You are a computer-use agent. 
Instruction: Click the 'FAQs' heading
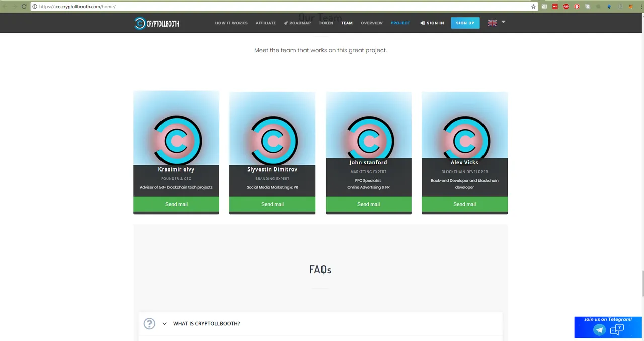(320, 269)
